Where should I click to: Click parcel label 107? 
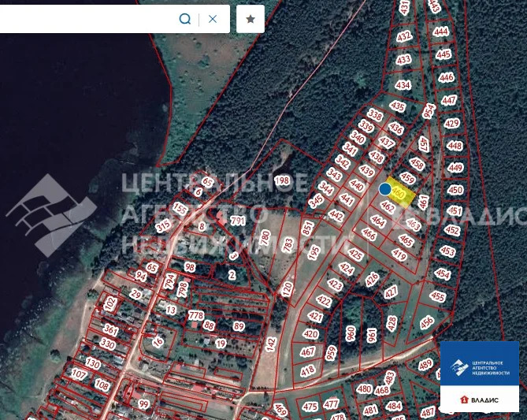pyautogui.click(x=79, y=374)
